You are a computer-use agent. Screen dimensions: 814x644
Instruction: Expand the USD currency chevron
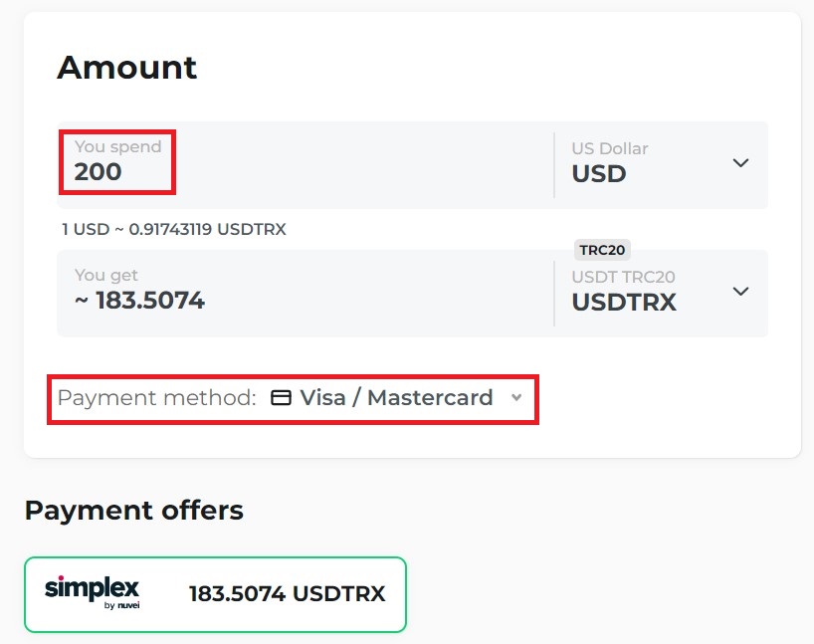[x=740, y=162]
